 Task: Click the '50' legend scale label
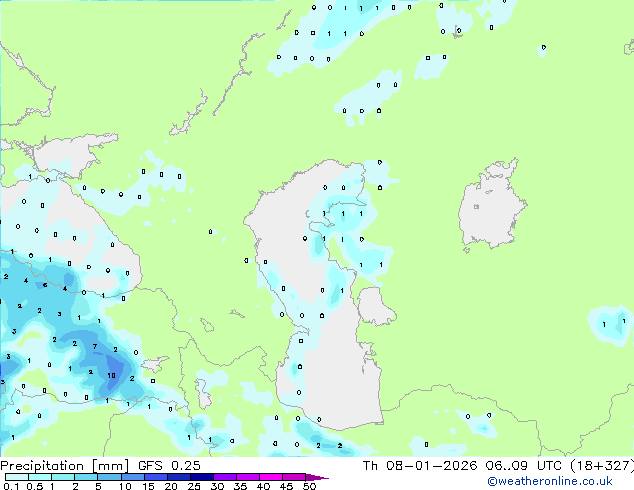(309, 486)
